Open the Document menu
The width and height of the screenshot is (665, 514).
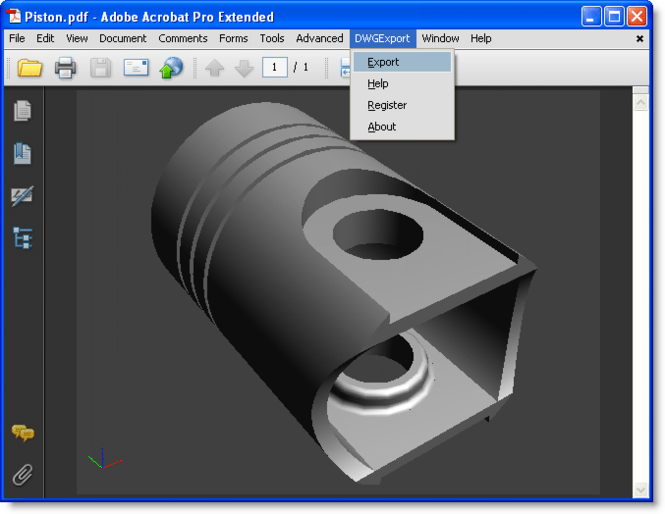pos(123,38)
